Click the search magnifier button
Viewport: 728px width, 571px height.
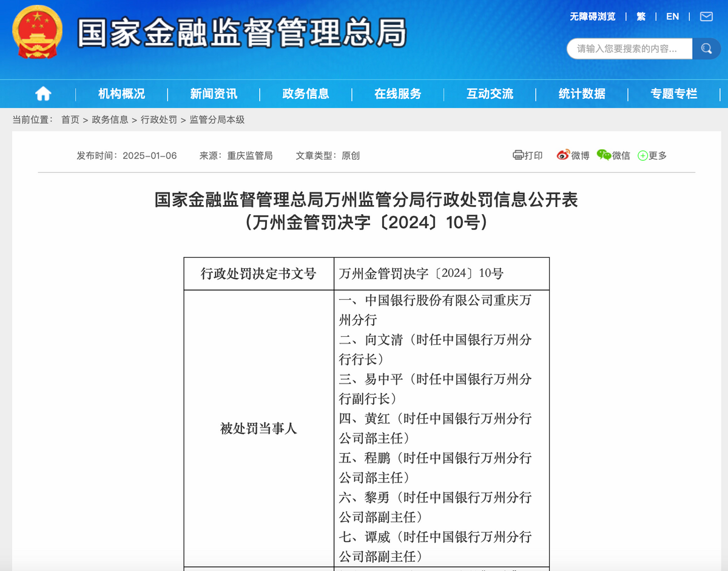(x=706, y=49)
